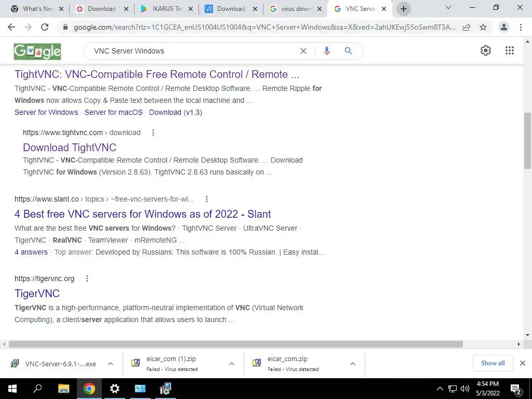
Task: Open the Settings gear in taskbar
Action: pos(115,389)
